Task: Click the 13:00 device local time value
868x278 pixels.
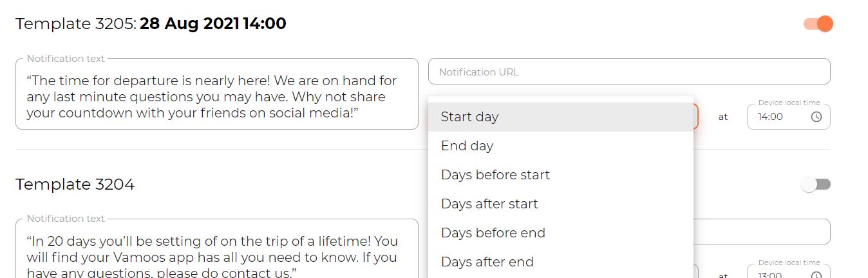Action: click(x=771, y=275)
